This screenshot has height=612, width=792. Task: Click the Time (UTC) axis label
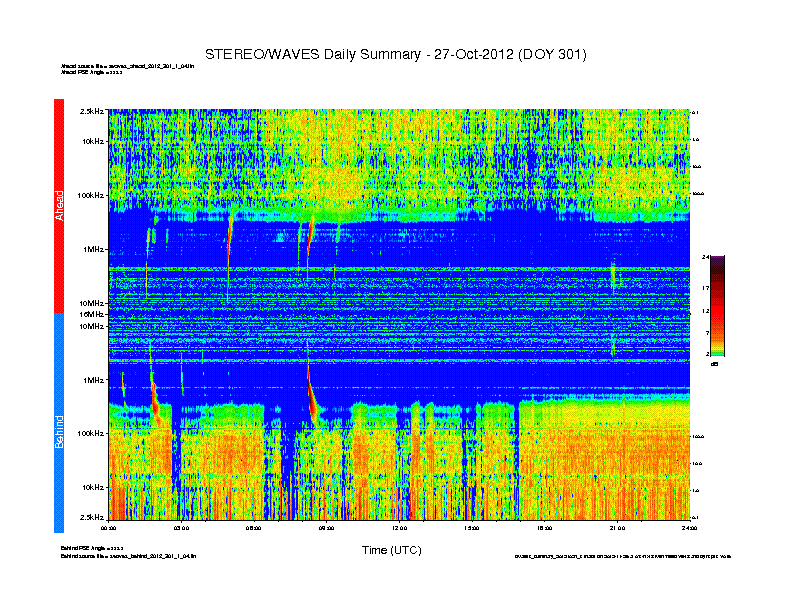[391, 550]
